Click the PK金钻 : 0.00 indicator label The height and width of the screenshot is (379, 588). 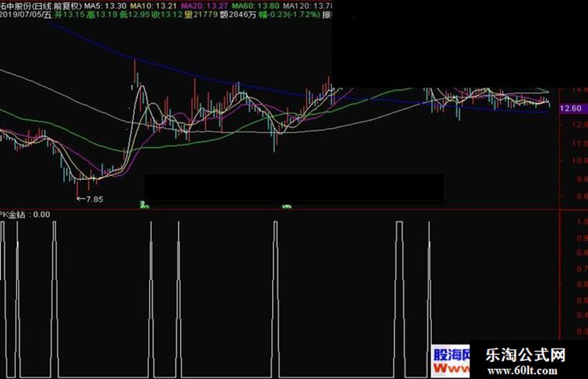(x=25, y=215)
